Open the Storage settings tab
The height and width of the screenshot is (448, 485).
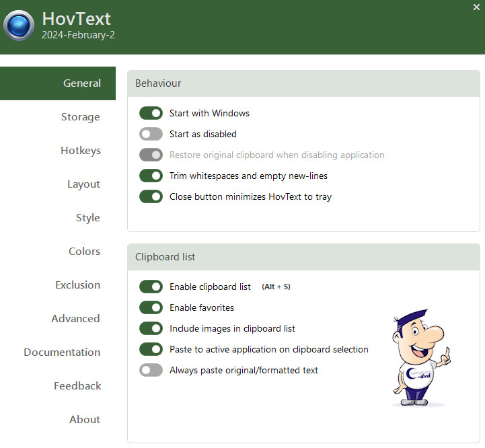pos(80,117)
